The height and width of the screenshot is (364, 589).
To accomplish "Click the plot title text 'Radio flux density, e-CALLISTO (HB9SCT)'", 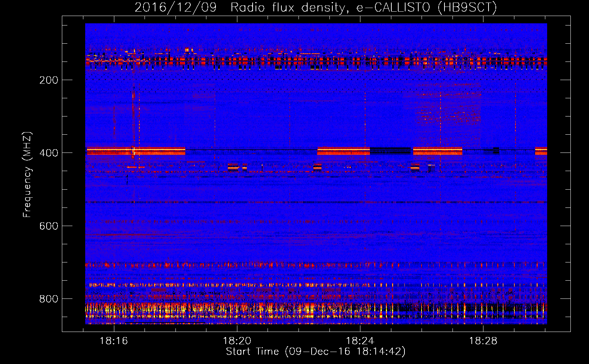I will [x=364, y=7].
